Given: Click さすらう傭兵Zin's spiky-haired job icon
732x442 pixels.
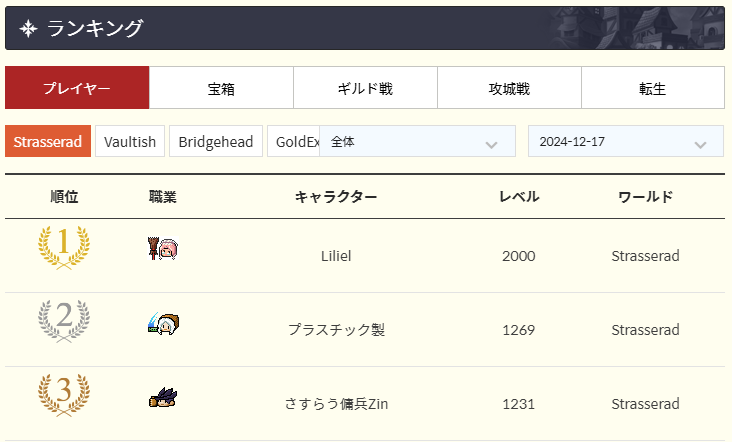Looking at the screenshot, I should click(163, 397).
